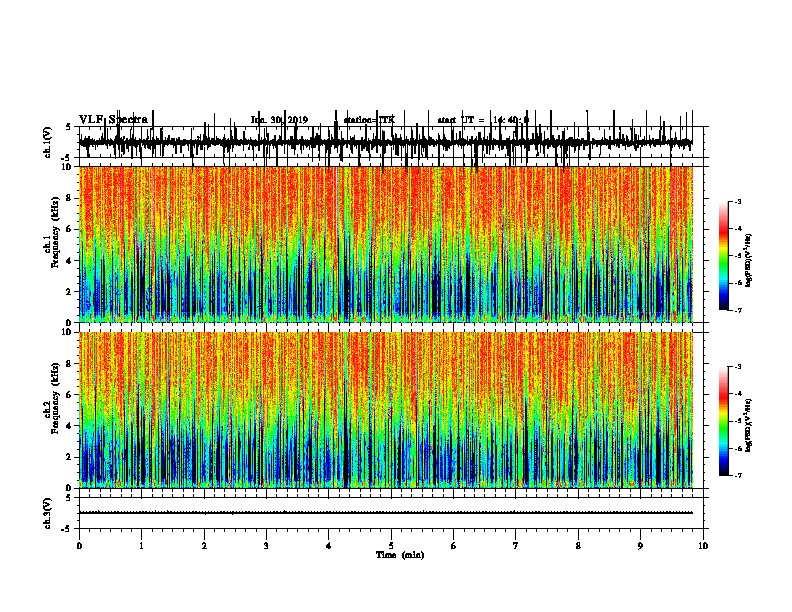Viewport: 792px width, 612px height.
Task: Click the ch.1 waveform trace panel
Action: (x=391, y=142)
